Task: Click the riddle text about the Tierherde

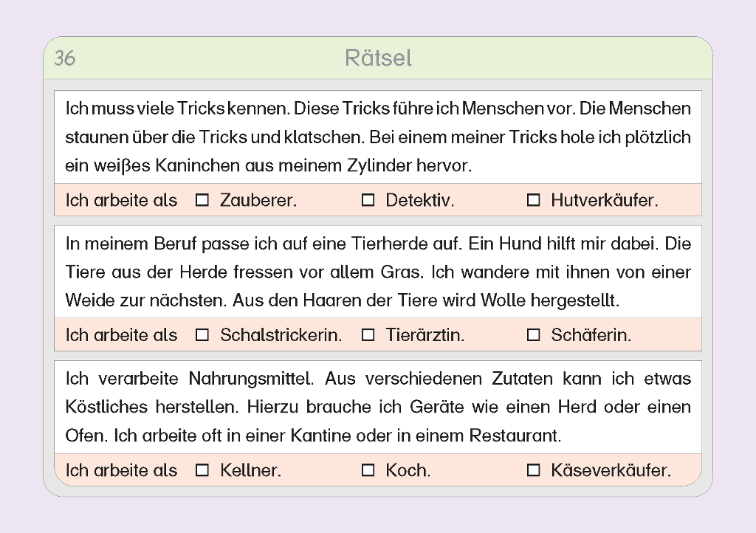Action: [378, 272]
